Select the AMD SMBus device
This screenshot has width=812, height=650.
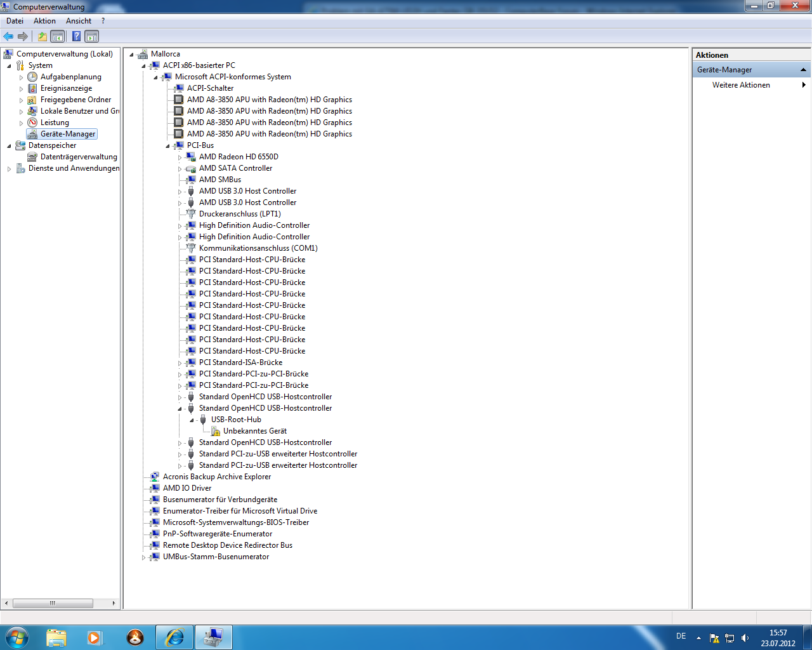pos(220,180)
